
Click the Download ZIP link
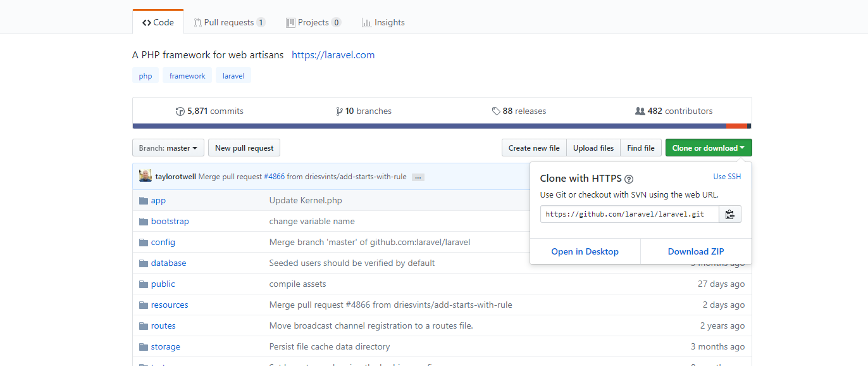pos(696,251)
